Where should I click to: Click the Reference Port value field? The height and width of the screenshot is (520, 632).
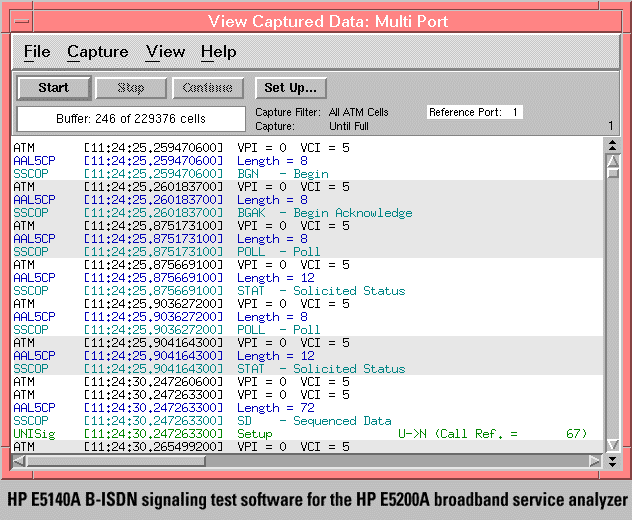[x=515, y=113]
